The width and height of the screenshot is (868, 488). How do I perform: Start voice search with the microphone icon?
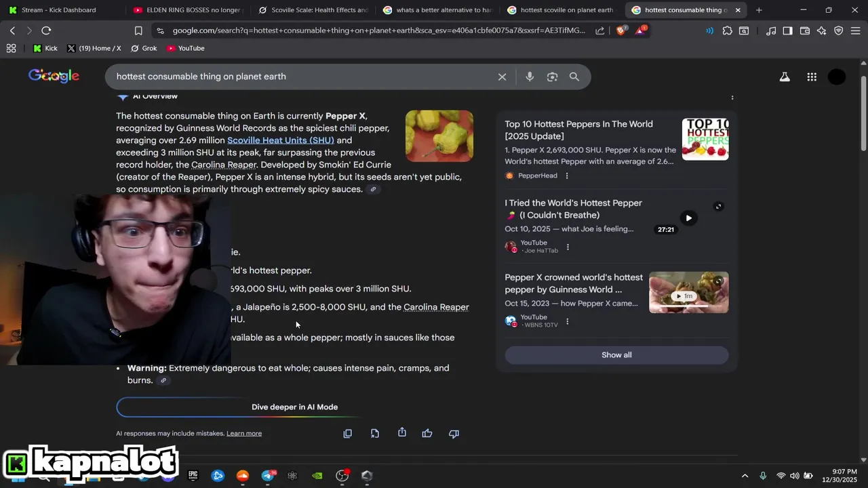530,77
